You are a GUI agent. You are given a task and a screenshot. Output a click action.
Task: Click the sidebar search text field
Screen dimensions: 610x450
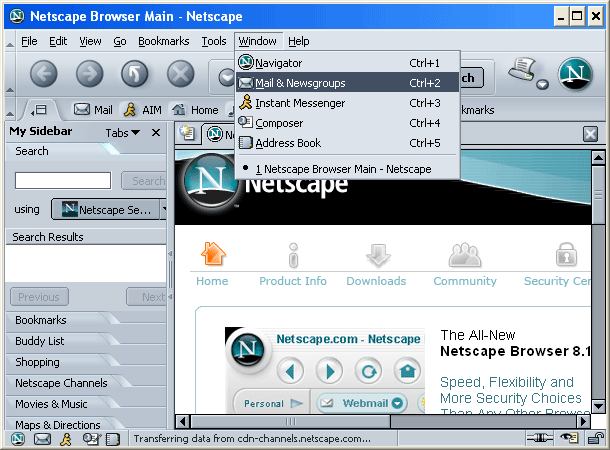(x=63, y=180)
